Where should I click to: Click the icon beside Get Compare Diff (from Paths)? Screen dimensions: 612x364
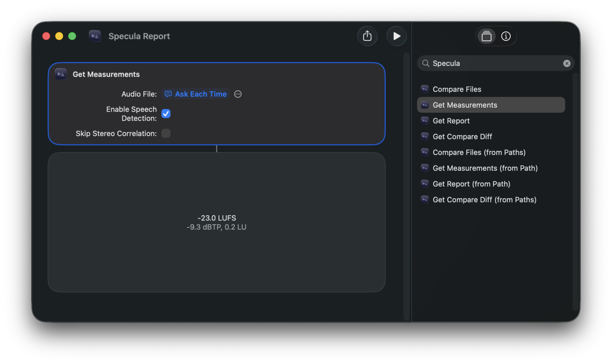(425, 199)
